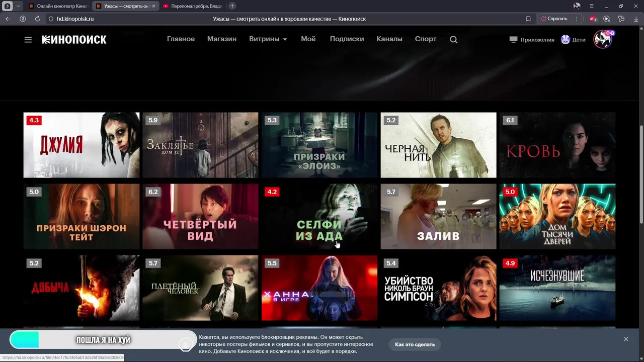Image resolution: width=644 pixels, height=362 pixels.
Task: Open the Добыча movie card
Action: (82, 288)
